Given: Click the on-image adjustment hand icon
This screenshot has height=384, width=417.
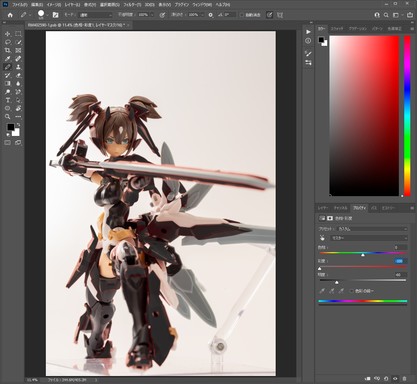Looking at the screenshot, I should click(322, 238).
